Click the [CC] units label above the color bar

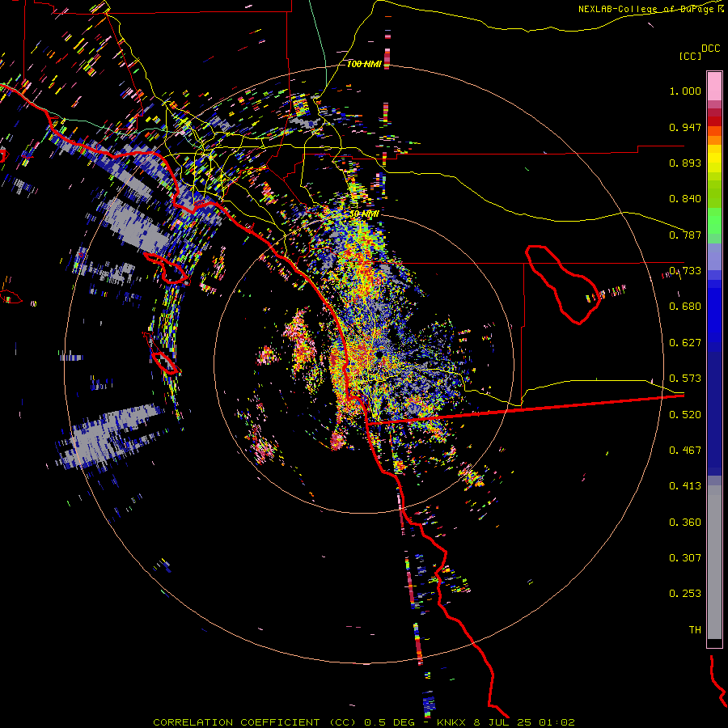tap(690, 56)
